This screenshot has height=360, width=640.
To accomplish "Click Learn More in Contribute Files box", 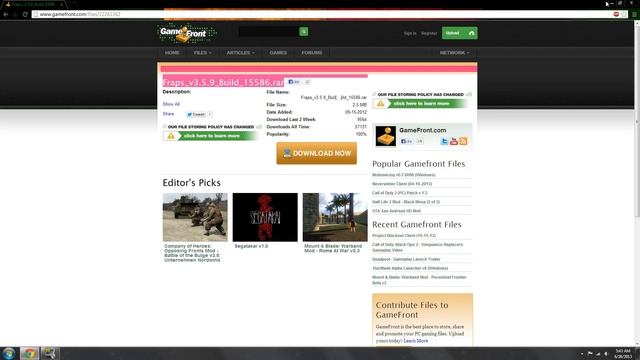I will coord(416,341).
